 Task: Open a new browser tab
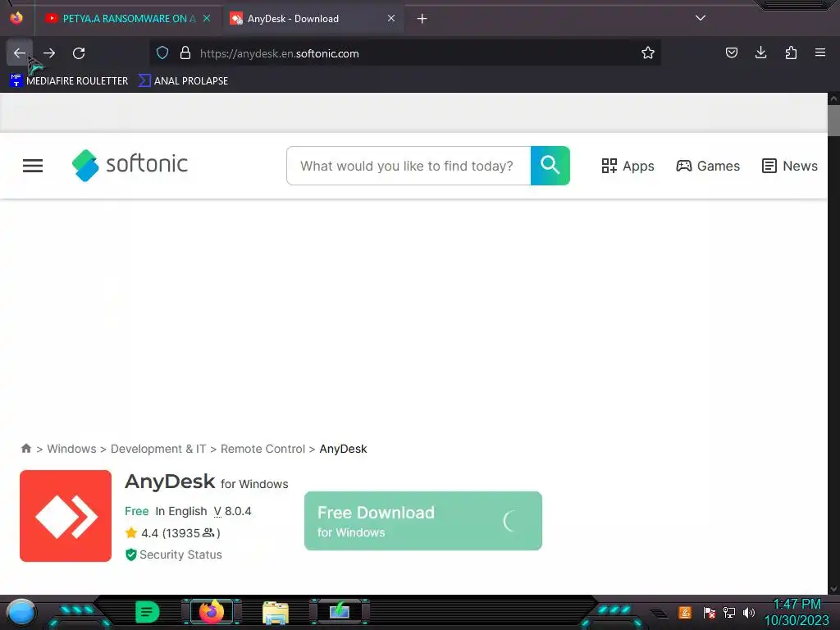tap(422, 19)
